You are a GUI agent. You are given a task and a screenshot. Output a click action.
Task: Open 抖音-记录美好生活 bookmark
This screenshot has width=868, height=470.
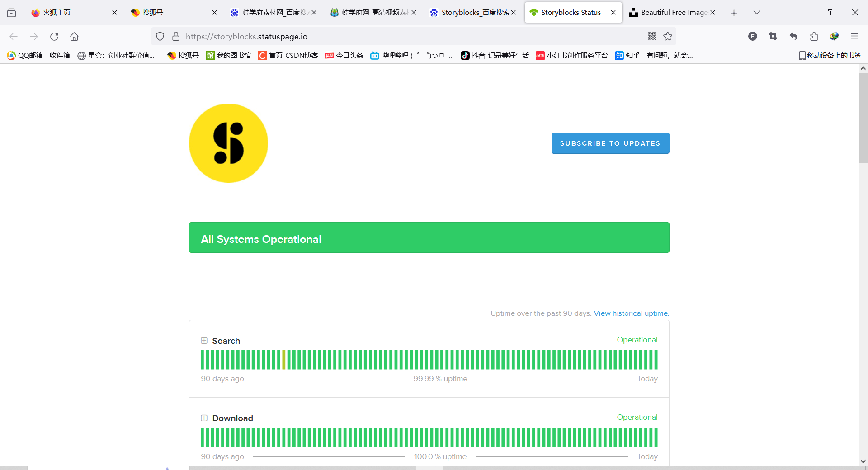[495, 56]
